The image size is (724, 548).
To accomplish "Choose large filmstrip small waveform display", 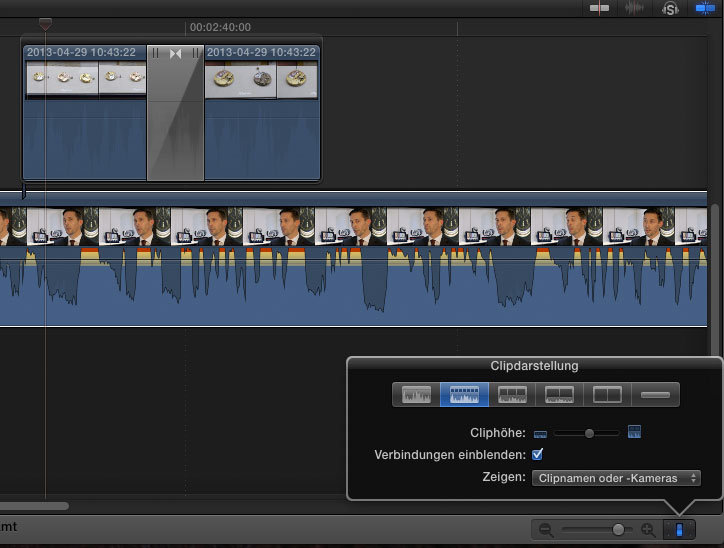I will tap(559, 395).
